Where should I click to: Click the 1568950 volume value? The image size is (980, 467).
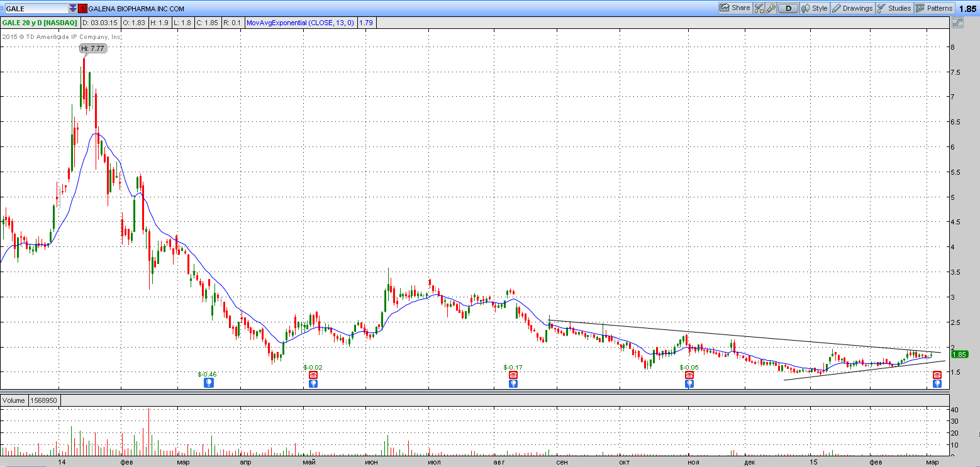tap(45, 400)
